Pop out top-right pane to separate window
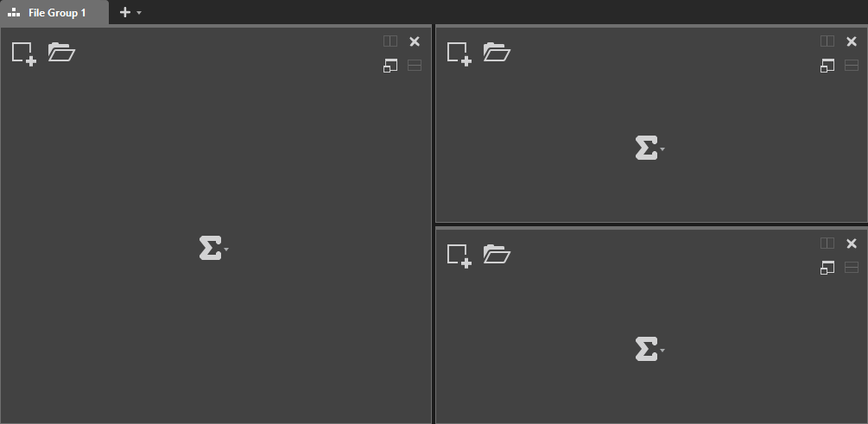The height and width of the screenshot is (424, 868). (827, 66)
